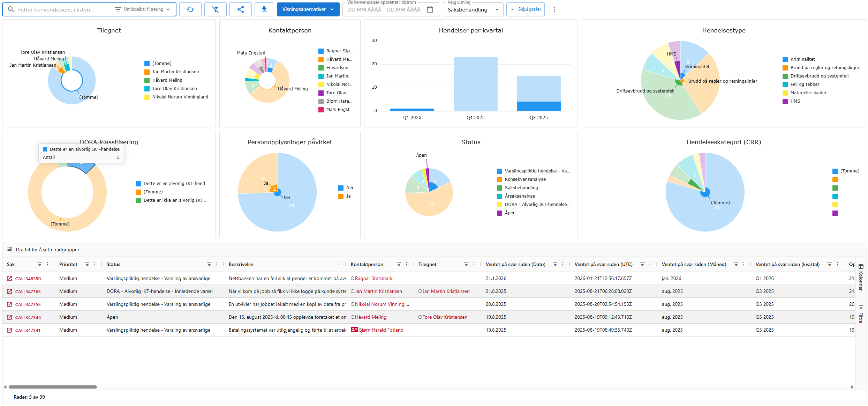The image size is (868, 406).
Task: Clear all active filters using the filter-off icon
Action: (x=216, y=9)
